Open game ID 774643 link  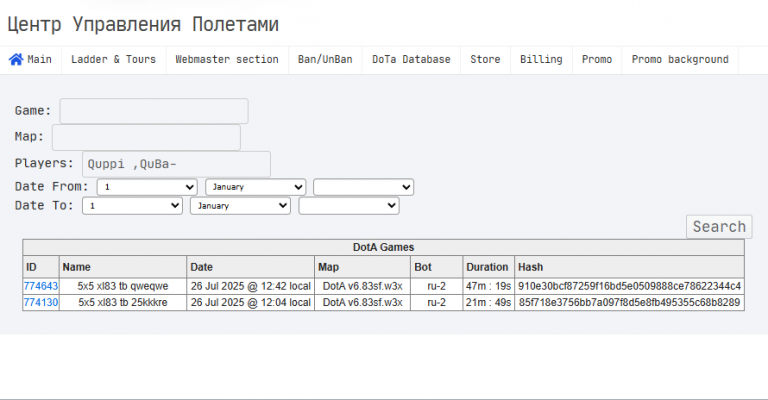41,286
